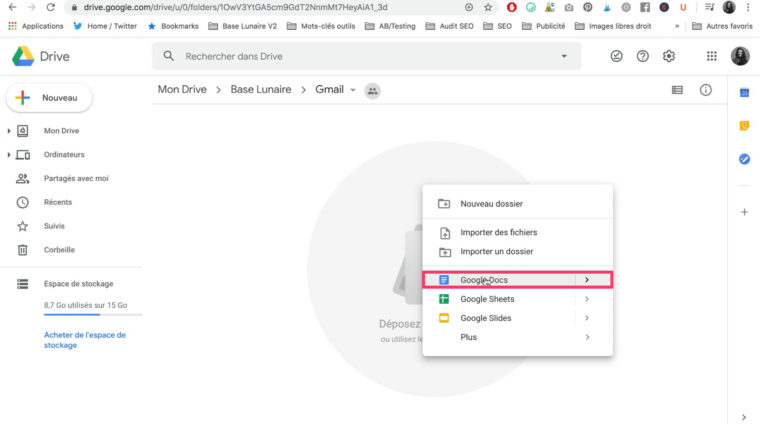Open the help question mark icon
Image resolution: width=760 pixels, height=424 pixels.
tap(642, 56)
